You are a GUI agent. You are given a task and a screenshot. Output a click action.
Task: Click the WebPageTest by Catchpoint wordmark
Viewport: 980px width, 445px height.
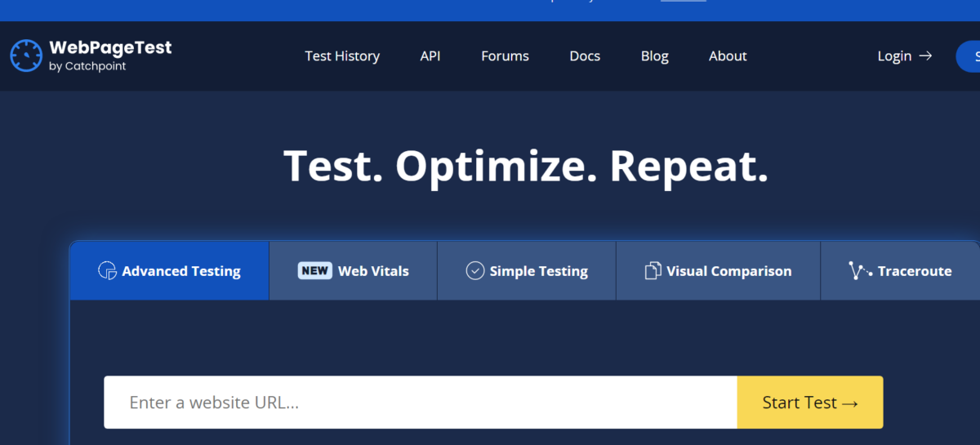[110, 55]
